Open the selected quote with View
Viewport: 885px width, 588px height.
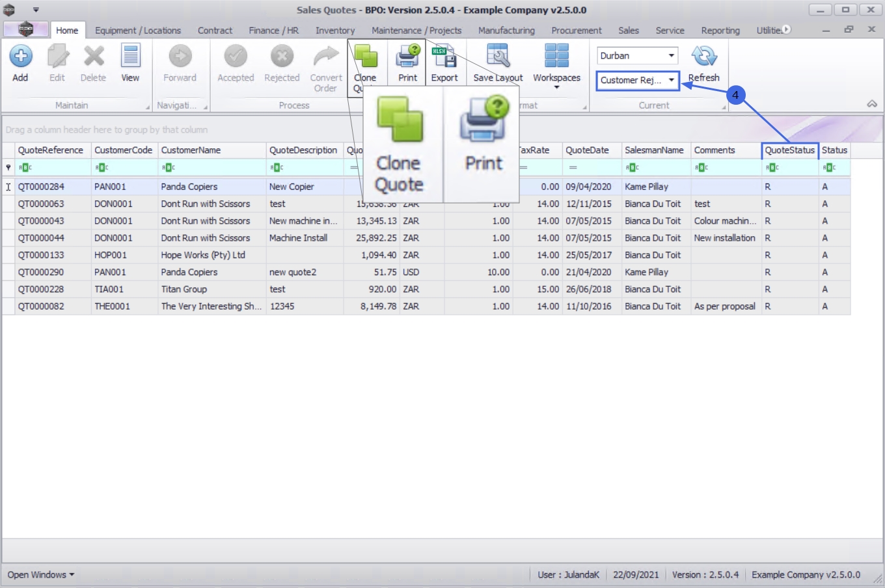pos(131,57)
